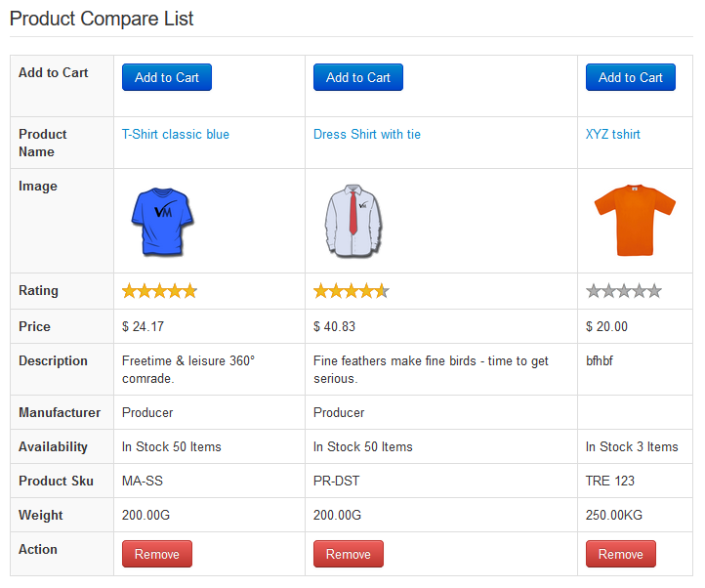Click the Dress Shirt star rating
This screenshot has height=588, width=705.
click(351, 291)
